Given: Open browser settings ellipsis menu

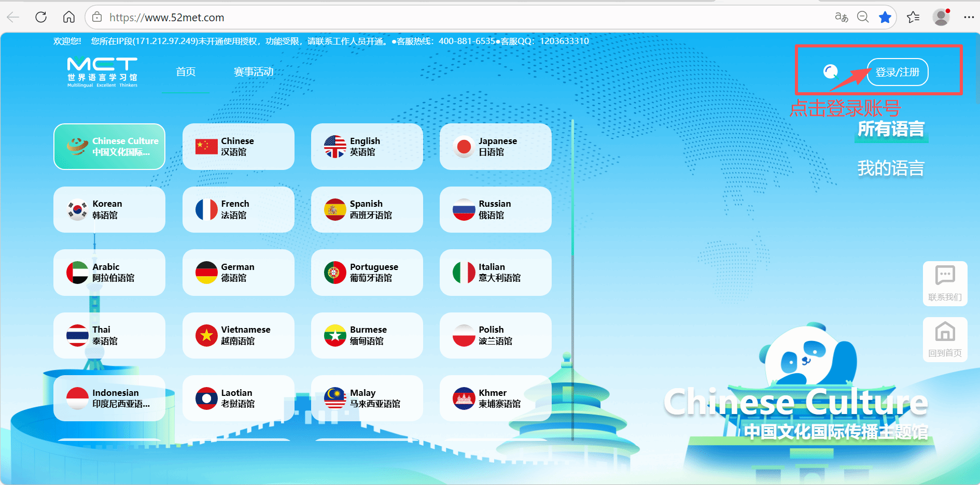Looking at the screenshot, I should (969, 17).
